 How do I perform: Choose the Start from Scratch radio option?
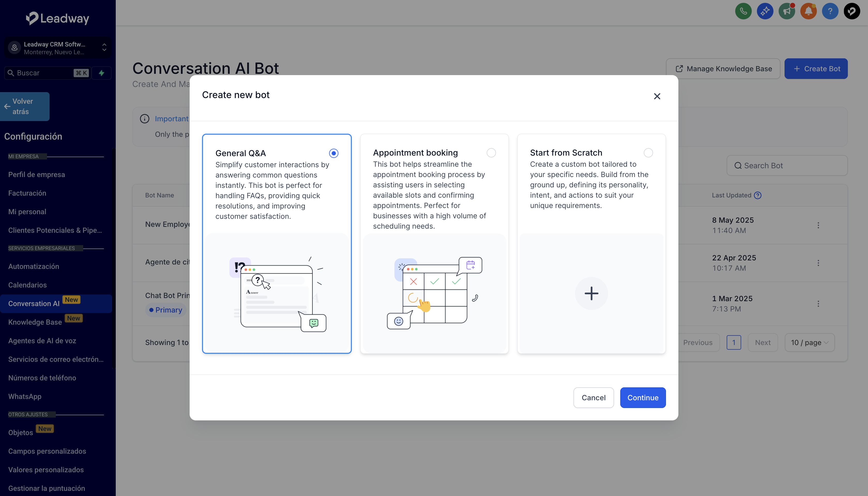click(648, 153)
